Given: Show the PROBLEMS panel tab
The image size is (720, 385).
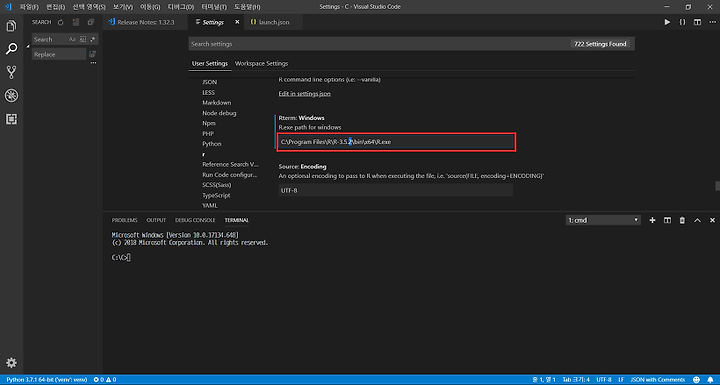Looking at the screenshot, I should click(x=124, y=220).
